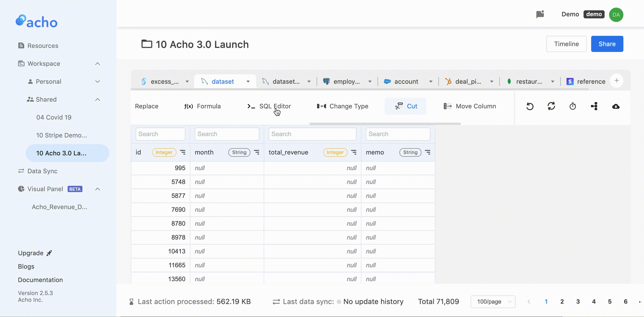
Task: Click the month column search field
Action: (227, 134)
